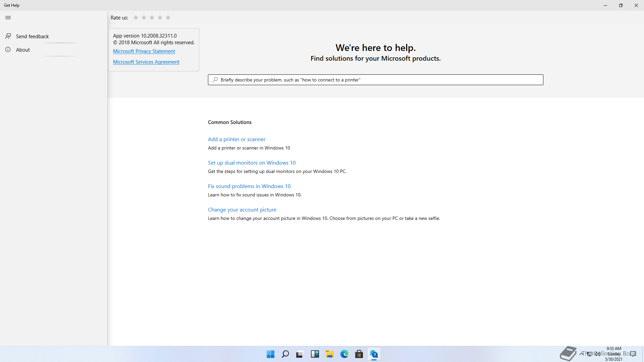Open the Microsoft Services Agreement link
644x362 pixels.
click(x=146, y=62)
